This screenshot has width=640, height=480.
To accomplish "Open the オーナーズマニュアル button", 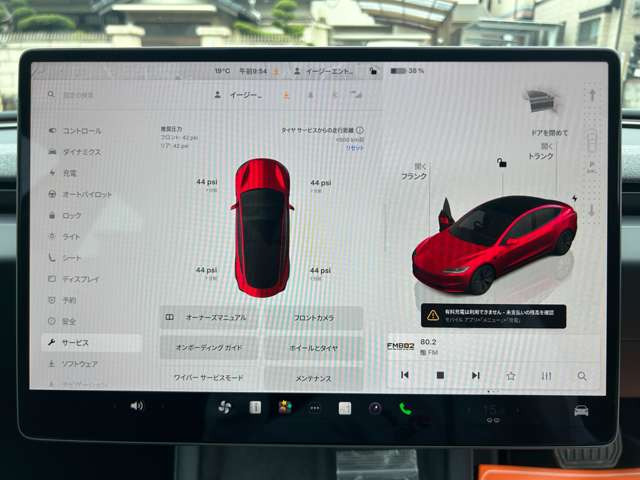I will pos(209,317).
